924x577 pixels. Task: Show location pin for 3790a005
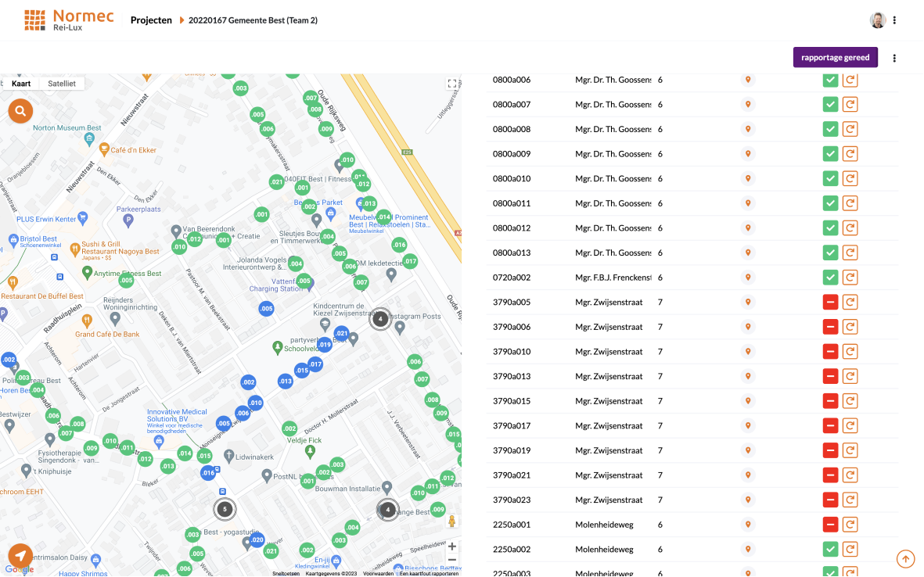[x=748, y=302]
